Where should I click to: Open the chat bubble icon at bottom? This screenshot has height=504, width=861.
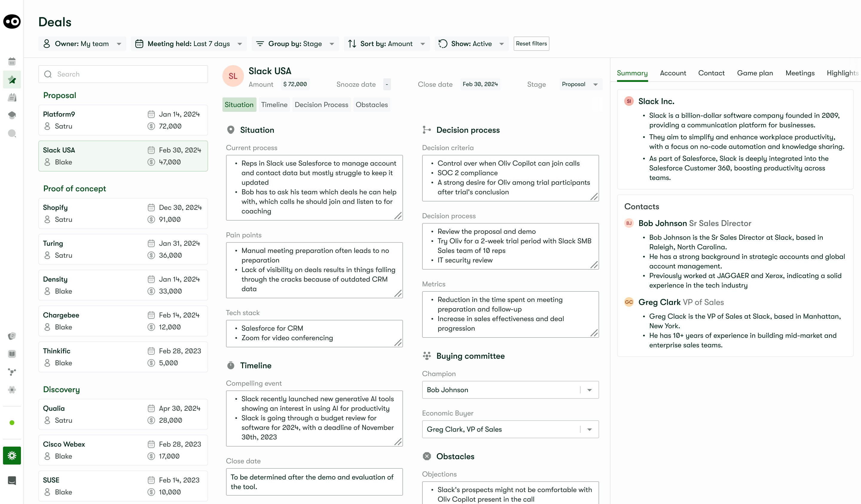tap(12, 480)
